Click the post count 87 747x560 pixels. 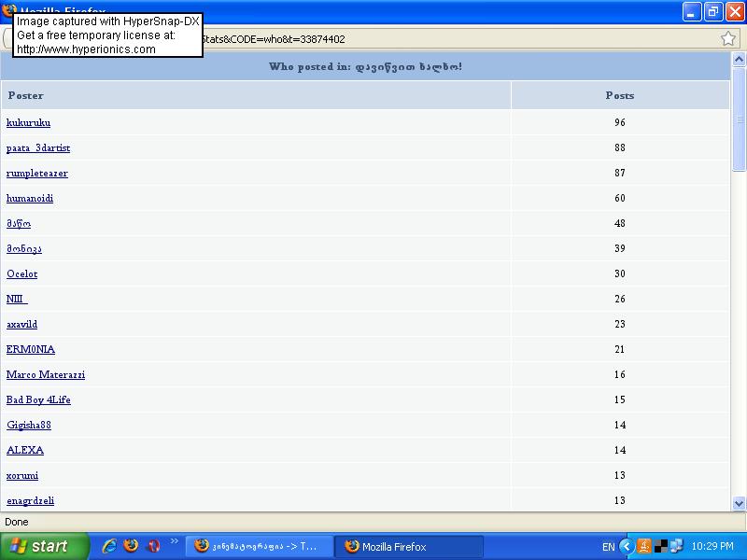(620, 174)
